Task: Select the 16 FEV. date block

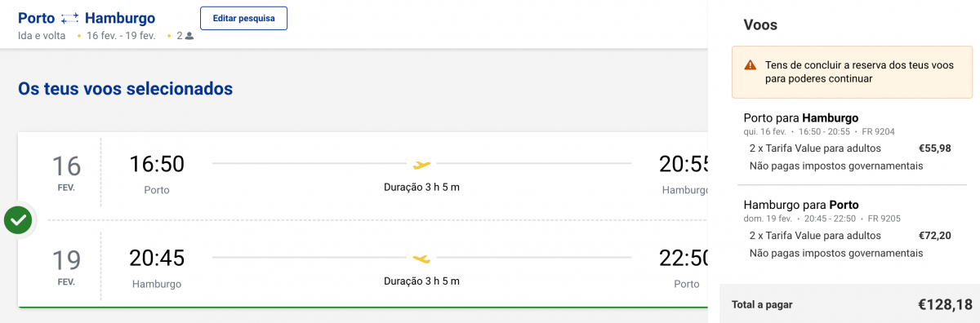Action: pyautogui.click(x=66, y=173)
